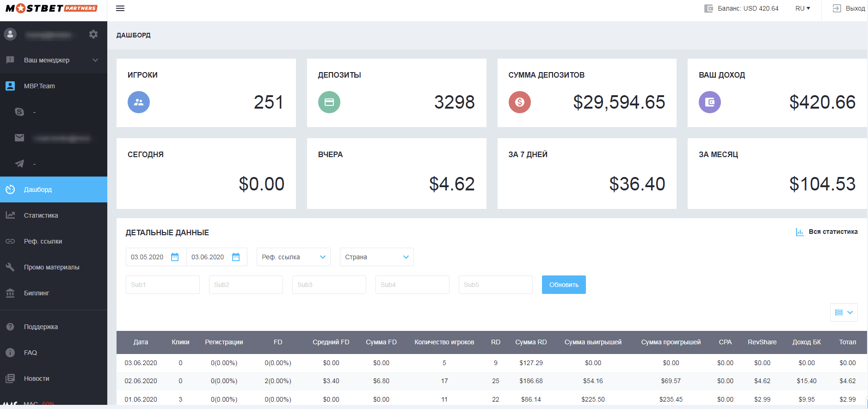This screenshot has width=868, height=409.
Task: Open Биллинг in sidebar menu
Action: 36,293
